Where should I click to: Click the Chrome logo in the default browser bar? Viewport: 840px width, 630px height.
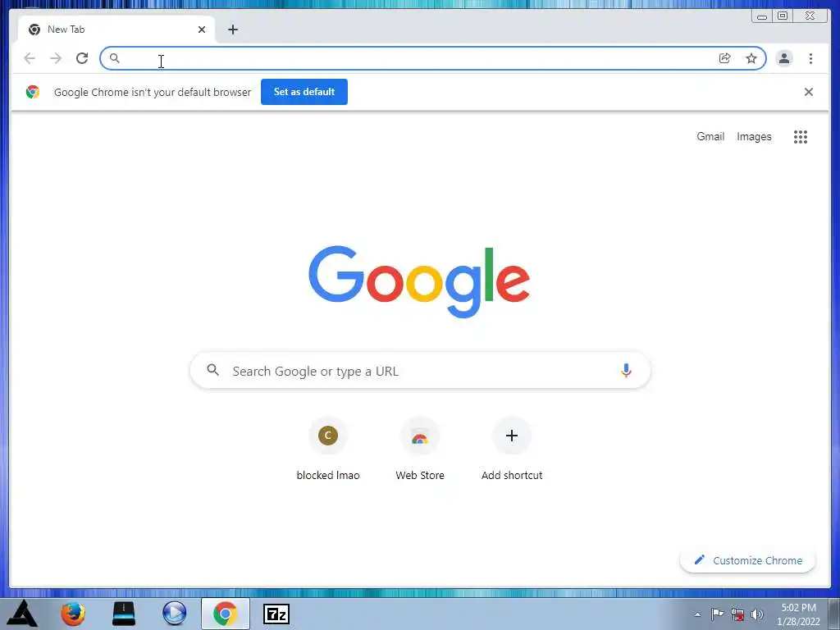[x=33, y=92]
